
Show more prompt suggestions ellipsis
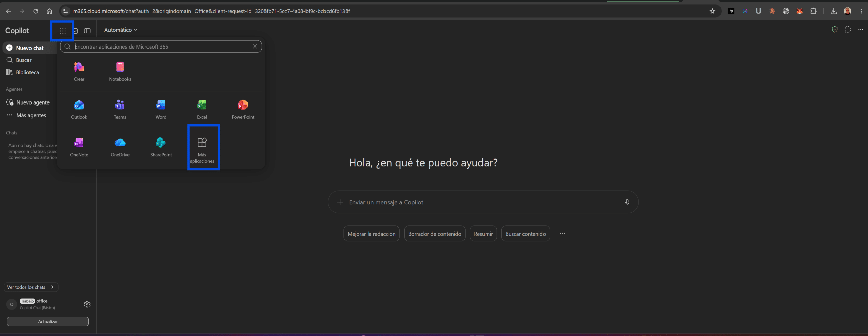pos(563,234)
